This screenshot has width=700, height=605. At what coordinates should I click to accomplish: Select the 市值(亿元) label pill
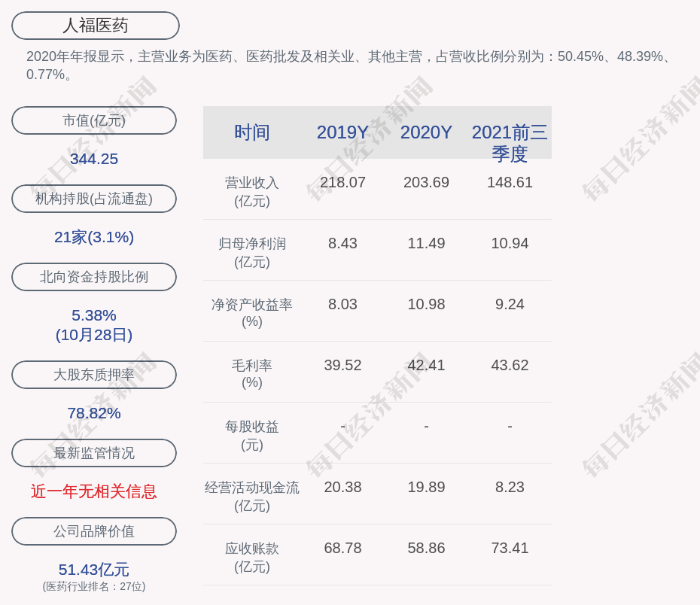pos(94,120)
